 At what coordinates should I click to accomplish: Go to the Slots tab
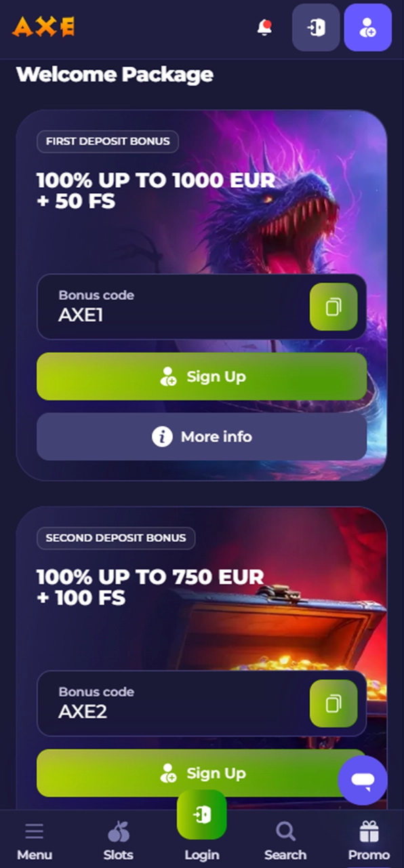(x=119, y=841)
